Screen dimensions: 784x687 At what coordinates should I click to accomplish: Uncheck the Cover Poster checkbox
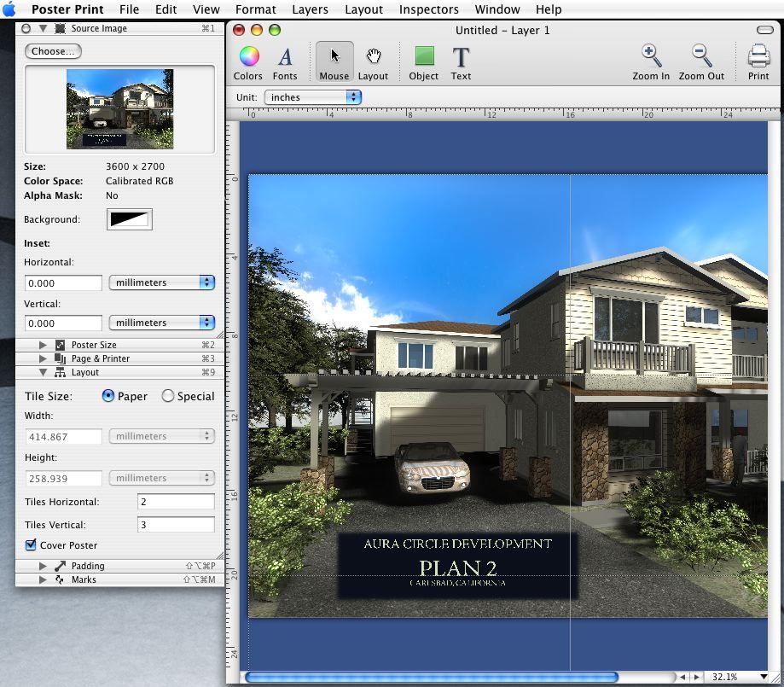click(x=31, y=544)
